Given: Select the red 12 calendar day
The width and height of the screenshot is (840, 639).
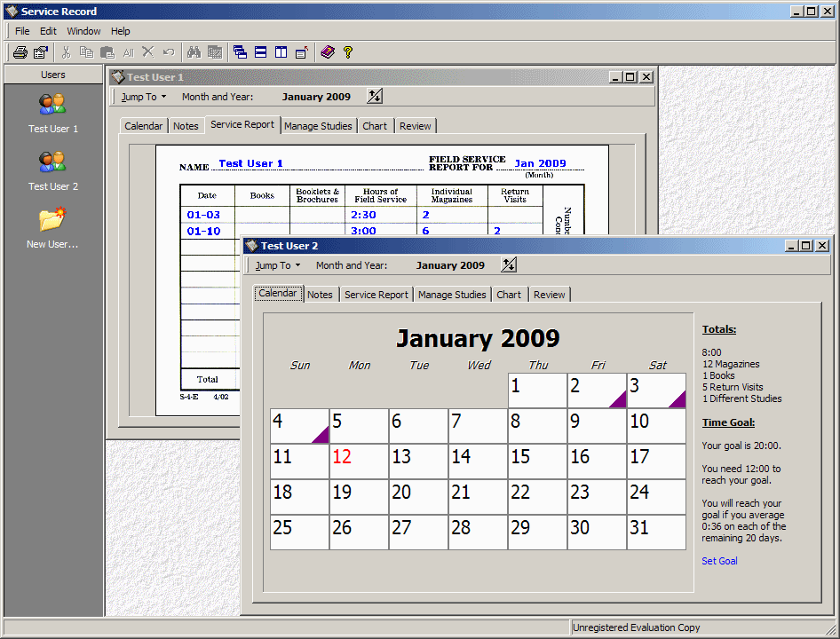Looking at the screenshot, I should 359,461.
